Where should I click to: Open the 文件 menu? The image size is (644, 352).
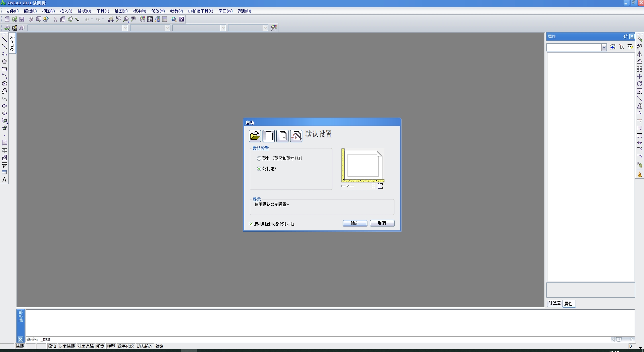[x=12, y=11]
